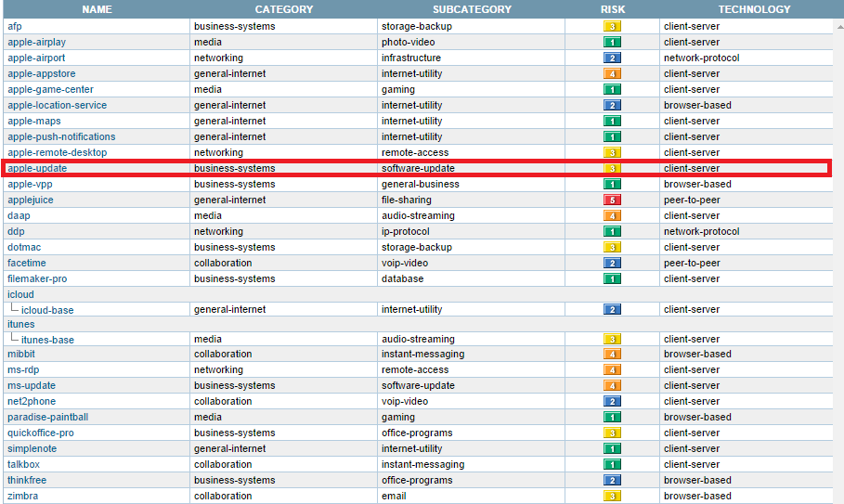Open the apple-airplay application link
The height and width of the screenshot is (504, 844).
(x=36, y=42)
